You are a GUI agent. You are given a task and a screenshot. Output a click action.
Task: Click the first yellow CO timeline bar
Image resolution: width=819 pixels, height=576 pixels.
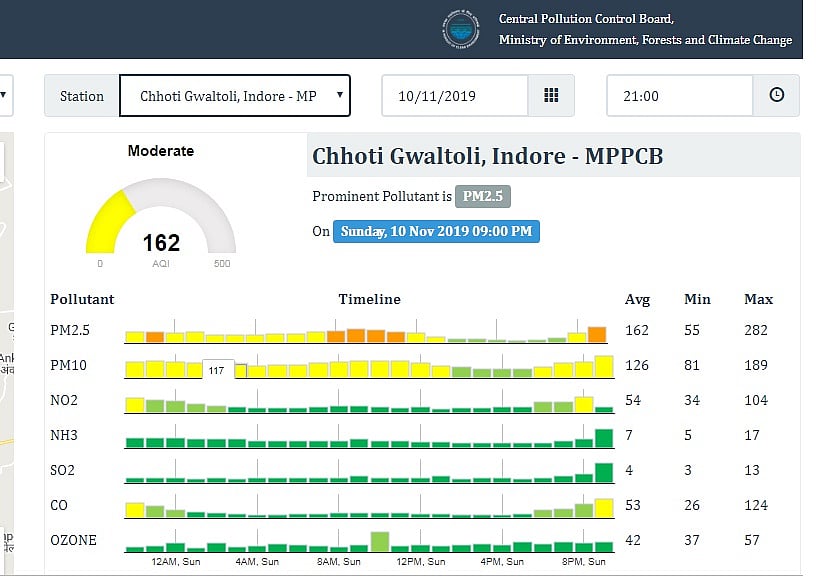(134, 509)
